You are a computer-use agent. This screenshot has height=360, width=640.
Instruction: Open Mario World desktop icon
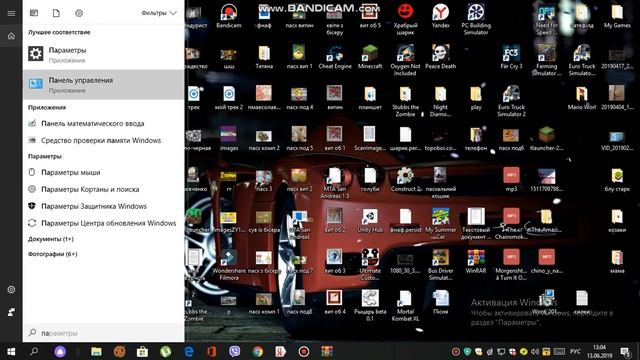(582, 98)
